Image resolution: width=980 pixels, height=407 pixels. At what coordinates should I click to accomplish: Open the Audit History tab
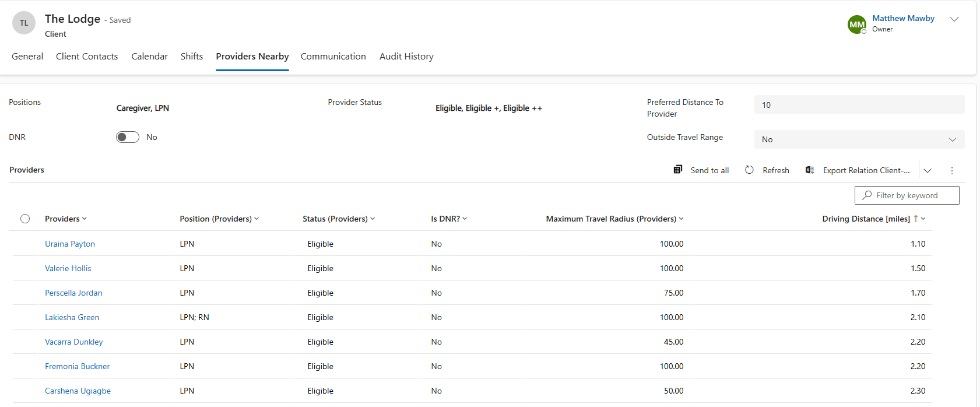tap(406, 57)
